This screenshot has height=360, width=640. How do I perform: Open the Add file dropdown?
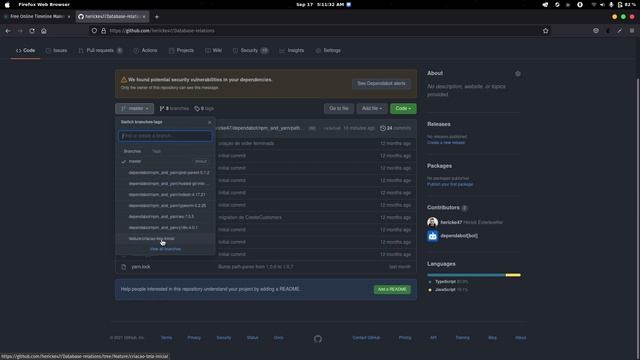[x=372, y=109]
